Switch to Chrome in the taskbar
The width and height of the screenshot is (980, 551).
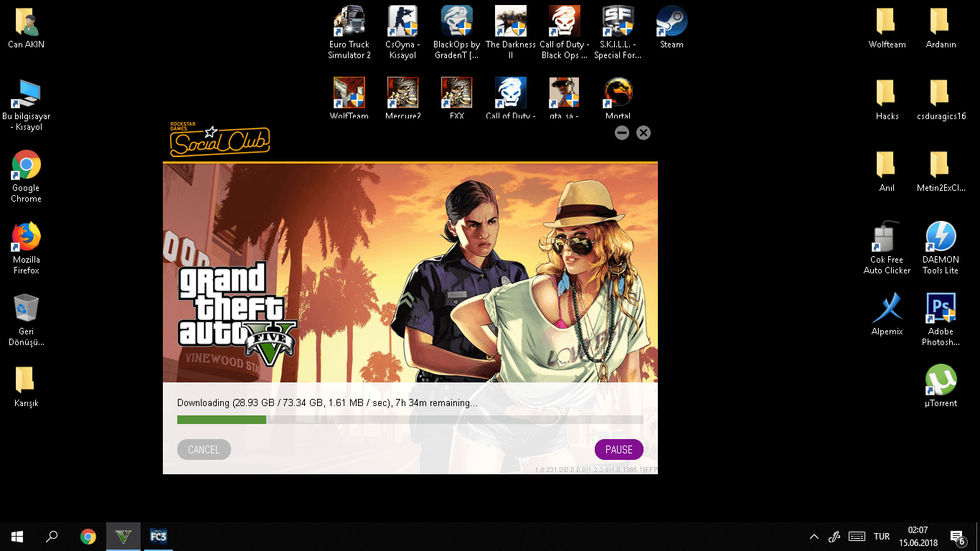coord(88,537)
